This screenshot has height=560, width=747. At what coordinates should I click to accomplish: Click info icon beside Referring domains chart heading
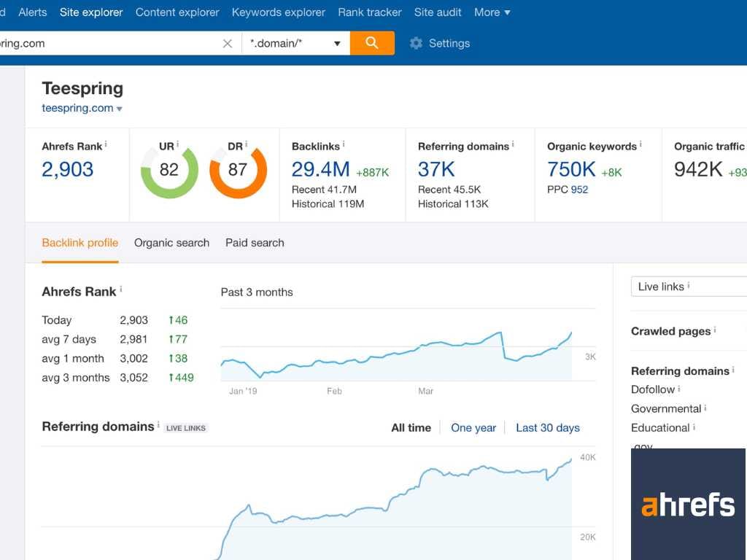click(x=158, y=424)
